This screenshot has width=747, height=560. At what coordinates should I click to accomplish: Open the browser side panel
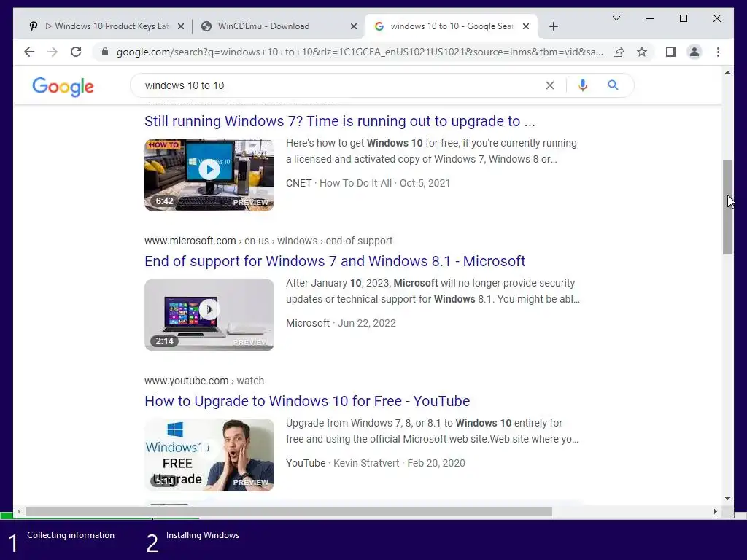[671, 52]
